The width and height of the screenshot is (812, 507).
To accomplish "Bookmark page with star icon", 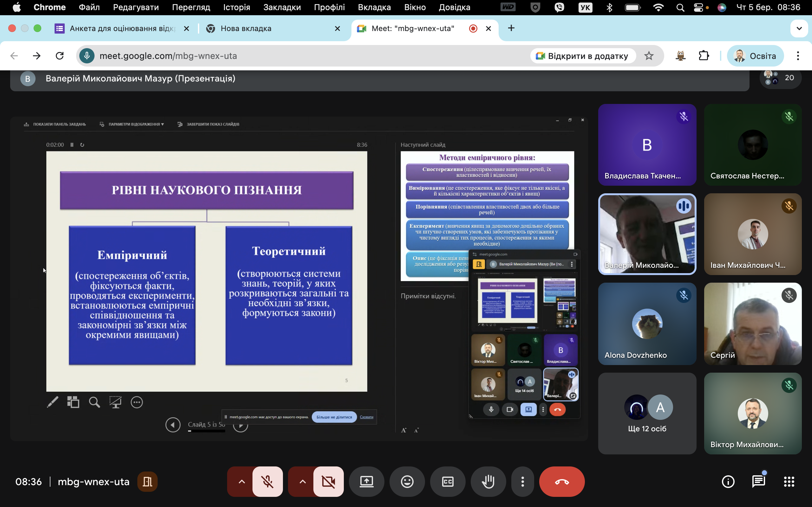I will (649, 56).
